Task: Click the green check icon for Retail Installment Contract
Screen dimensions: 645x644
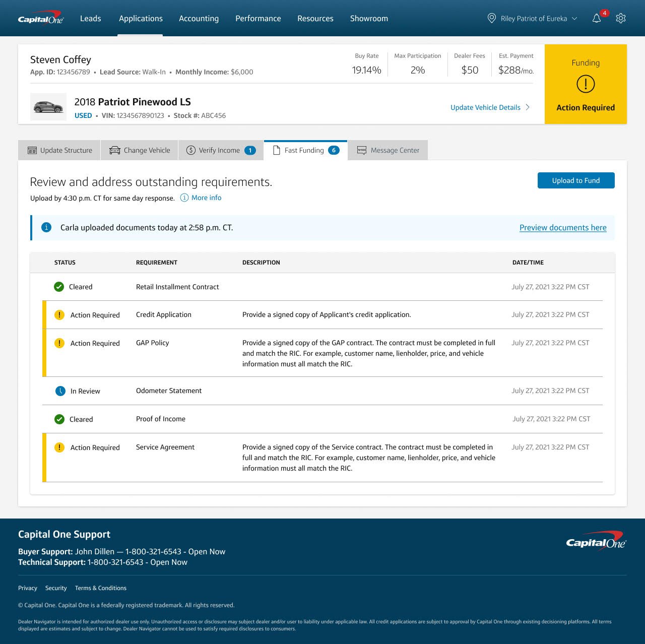Action: click(x=59, y=287)
